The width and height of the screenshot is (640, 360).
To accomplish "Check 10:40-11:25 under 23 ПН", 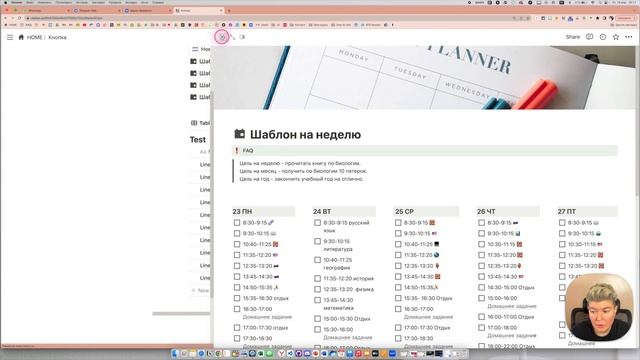I will tap(237, 244).
